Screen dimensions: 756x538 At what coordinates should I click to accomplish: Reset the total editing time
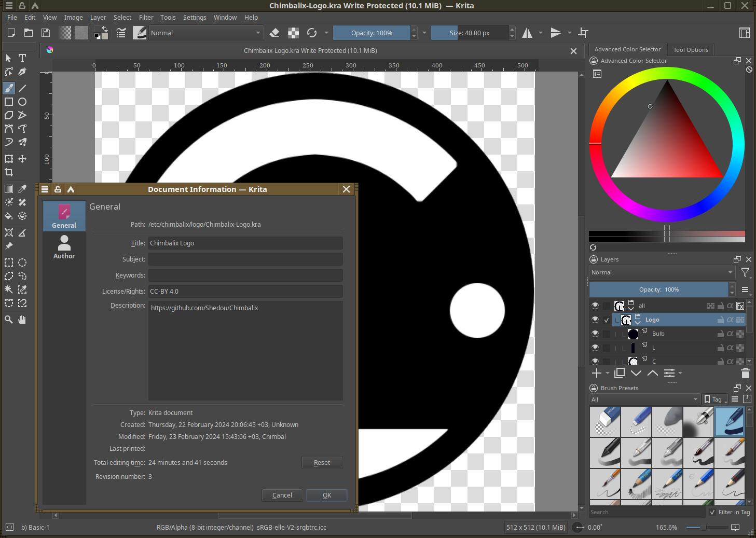click(322, 462)
